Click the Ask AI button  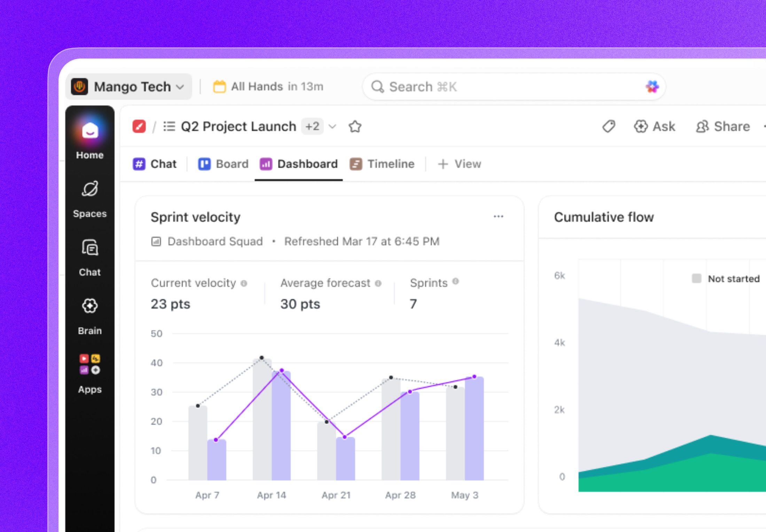tap(655, 127)
